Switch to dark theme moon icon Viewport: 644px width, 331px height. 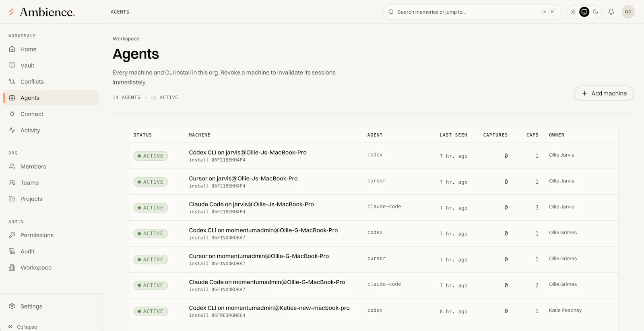pos(596,12)
